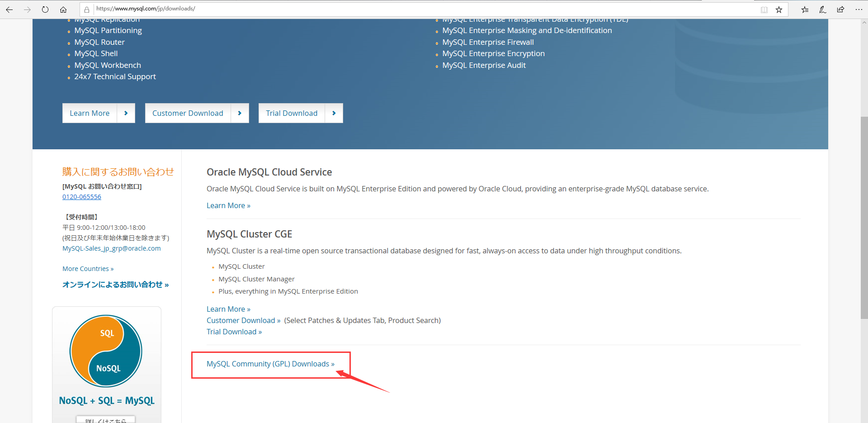This screenshot has width=868, height=423.
Task: Open Learn More under Oracle MySQL Cloud Service
Action: pos(228,205)
